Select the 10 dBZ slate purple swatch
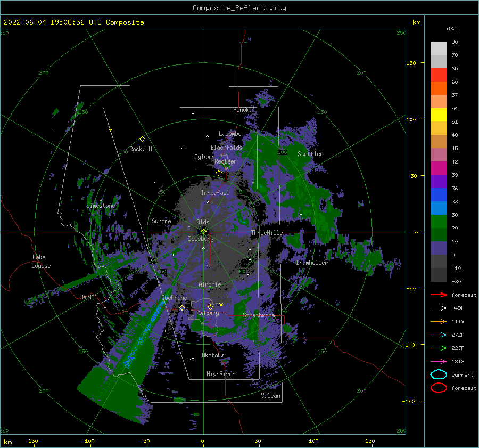 click(439, 248)
